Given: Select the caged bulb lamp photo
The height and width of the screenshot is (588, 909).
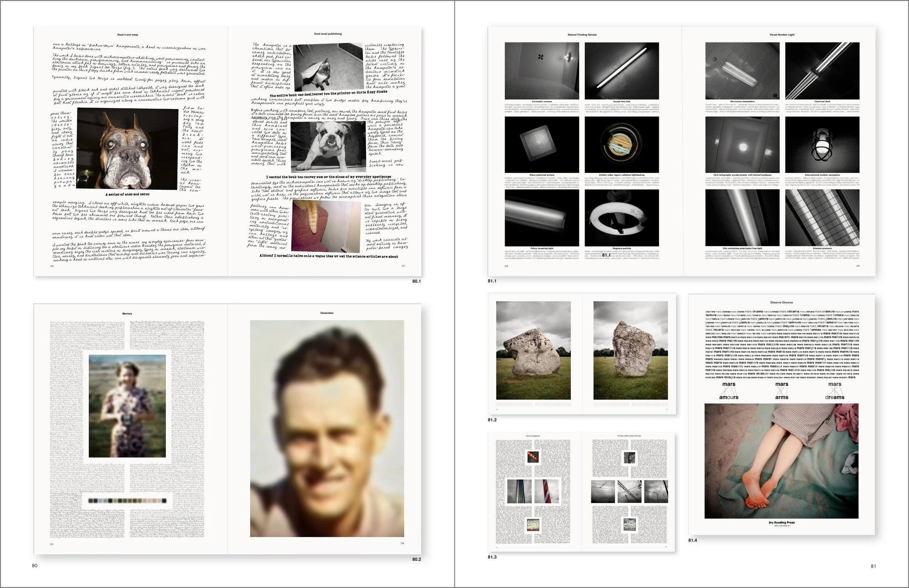Looking at the screenshot, I should click(x=822, y=145).
